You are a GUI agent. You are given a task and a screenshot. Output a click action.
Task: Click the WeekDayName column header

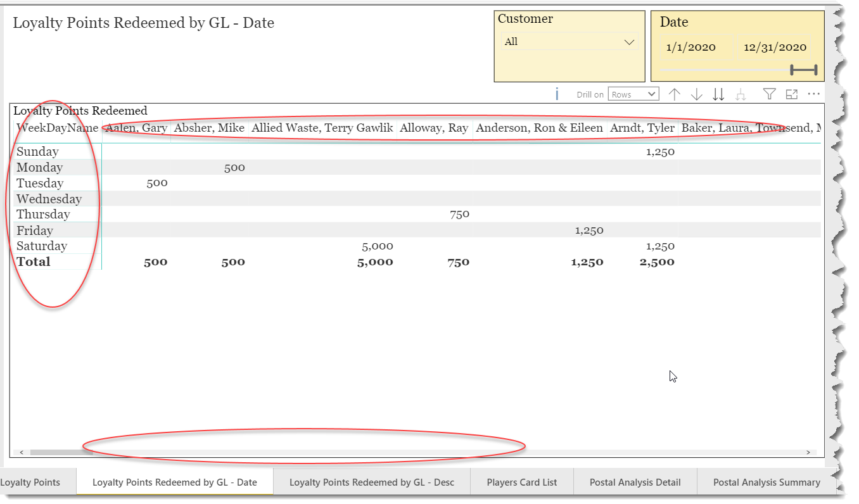[x=58, y=128]
